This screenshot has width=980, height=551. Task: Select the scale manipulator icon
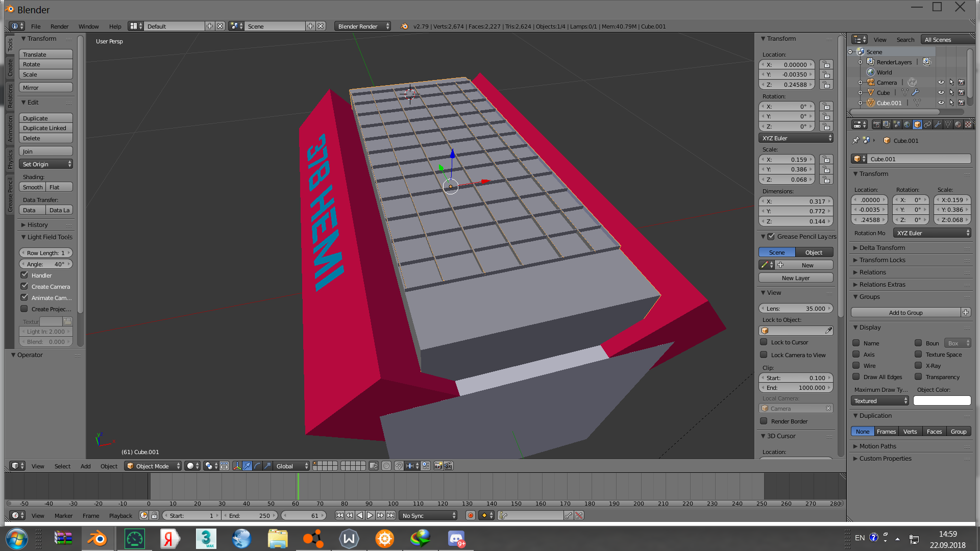tap(268, 466)
